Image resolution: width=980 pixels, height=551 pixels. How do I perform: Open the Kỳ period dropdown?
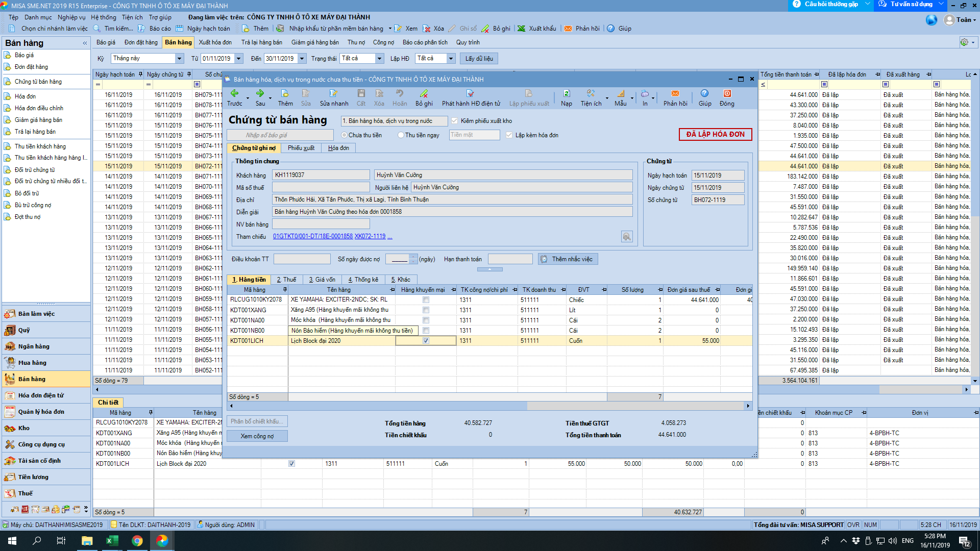(x=179, y=59)
